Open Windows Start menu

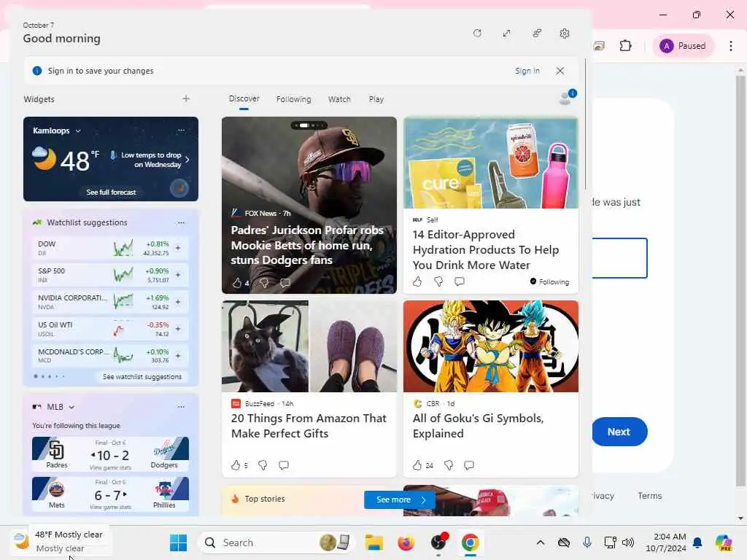click(x=178, y=542)
